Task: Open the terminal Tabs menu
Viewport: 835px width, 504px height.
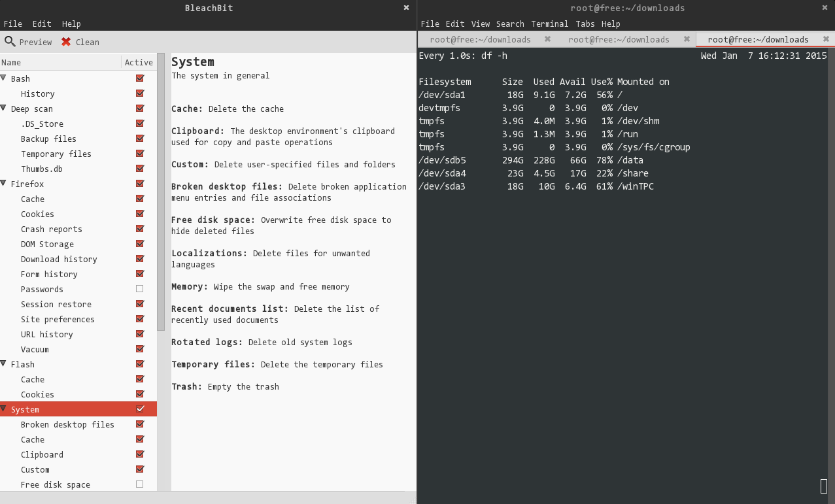Action: click(x=585, y=24)
